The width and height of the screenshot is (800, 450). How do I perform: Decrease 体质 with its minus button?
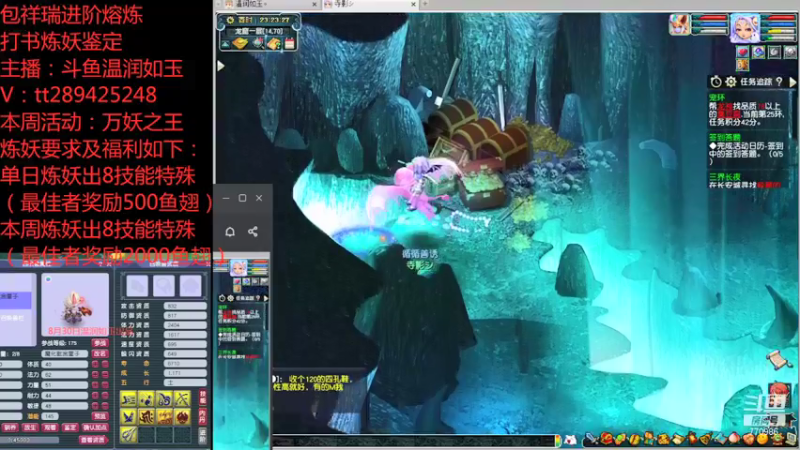point(105,364)
